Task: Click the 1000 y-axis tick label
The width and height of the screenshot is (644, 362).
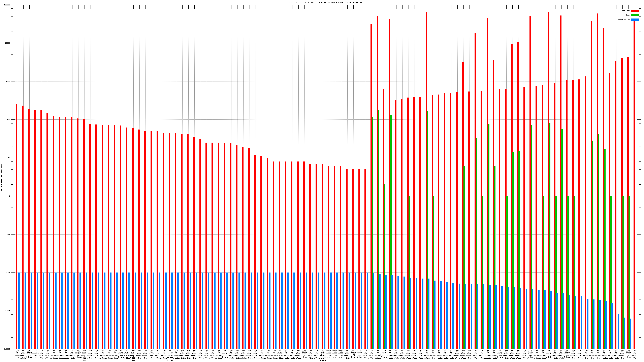Action: [8, 81]
